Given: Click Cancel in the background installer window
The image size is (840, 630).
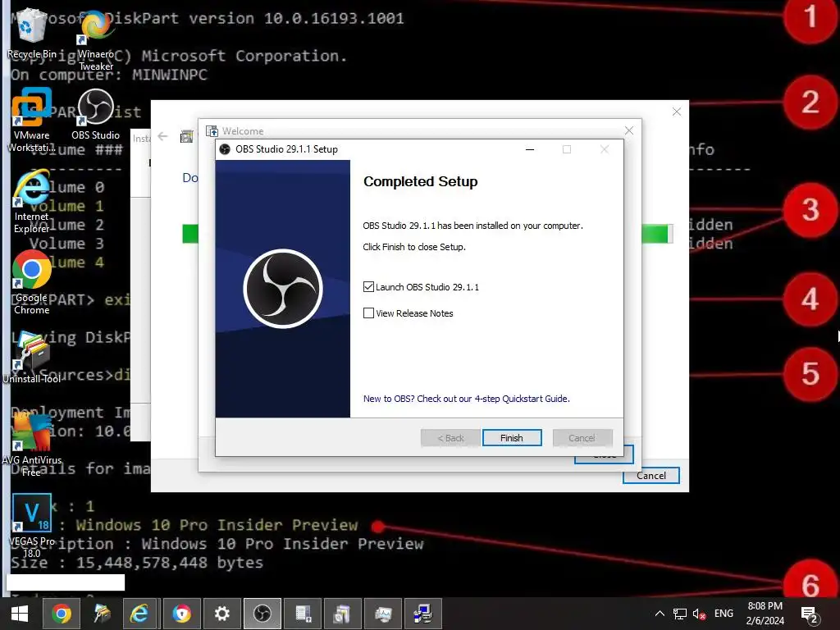Looking at the screenshot, I should pos(651,475).
